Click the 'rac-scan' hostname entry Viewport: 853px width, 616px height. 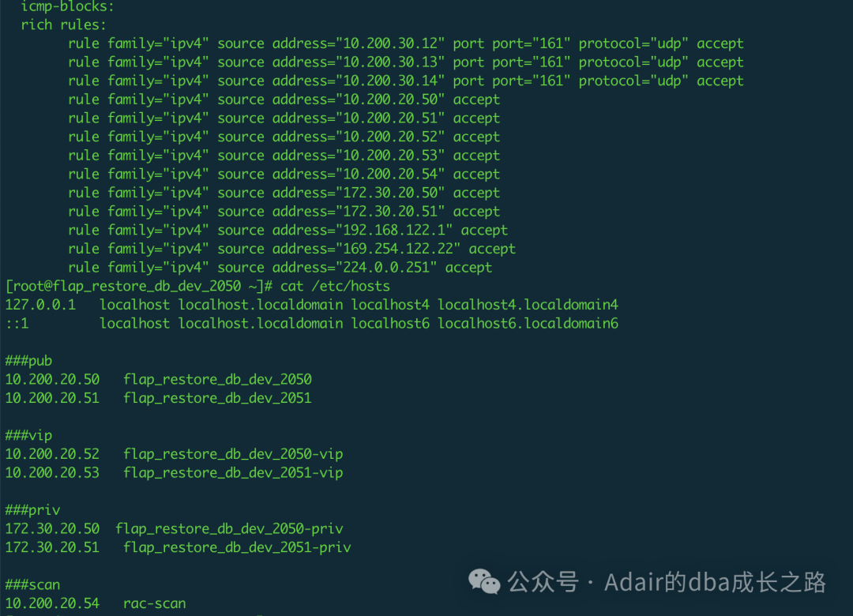(155, 603)
